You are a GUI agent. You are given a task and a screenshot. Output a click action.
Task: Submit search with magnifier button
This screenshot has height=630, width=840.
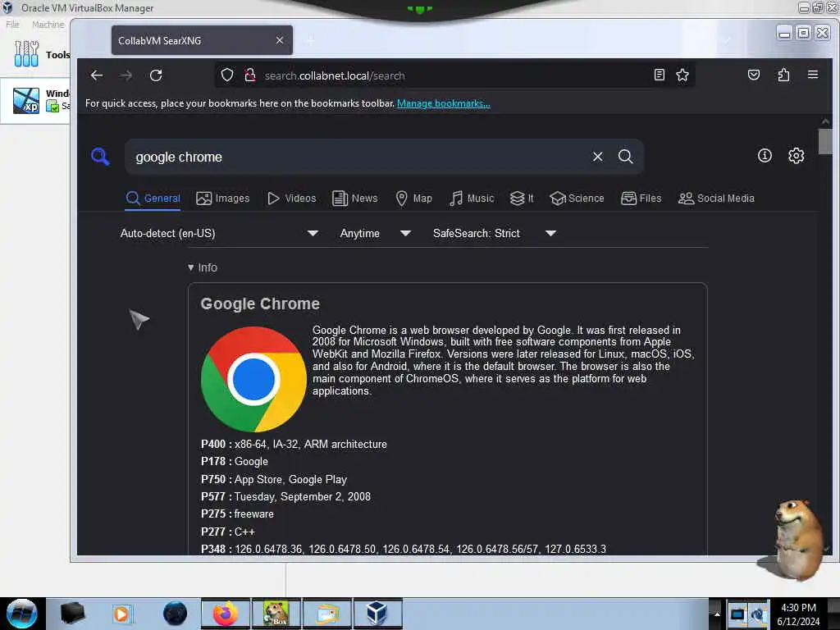coord(625,157)
